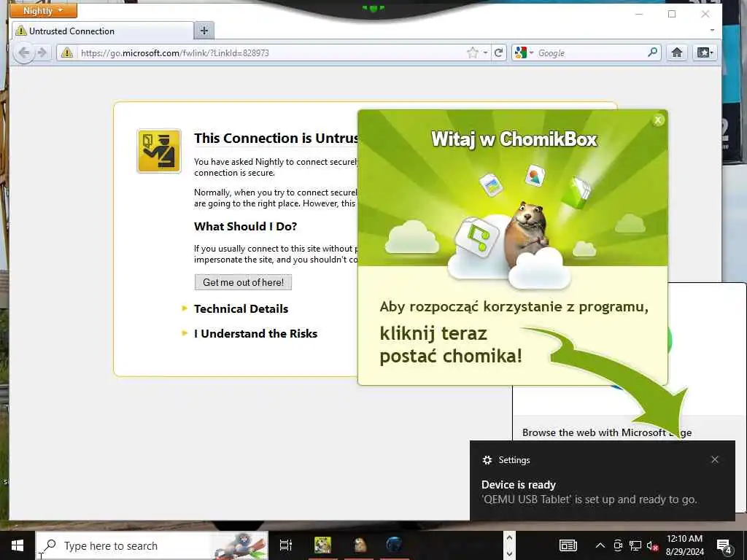747x560 pixels.
Task: Click the hamster mascot in ChomikBox popup
Action: [527, 233]
